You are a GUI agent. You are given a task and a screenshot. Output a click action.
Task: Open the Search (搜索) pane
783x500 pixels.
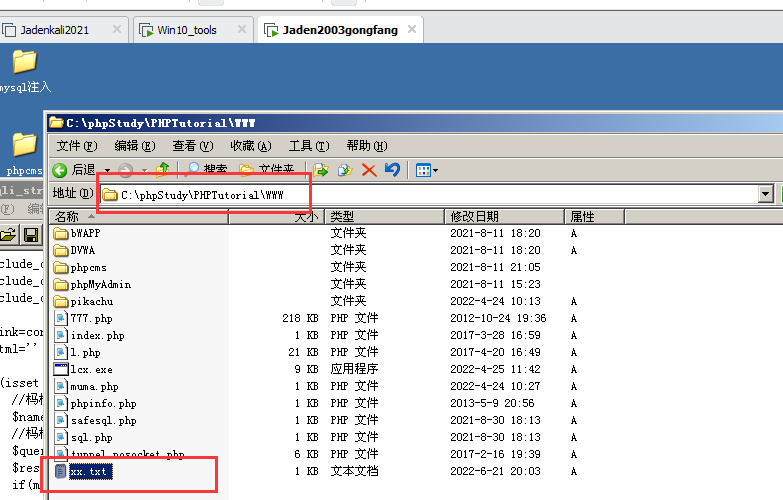[x=208, y=170]
